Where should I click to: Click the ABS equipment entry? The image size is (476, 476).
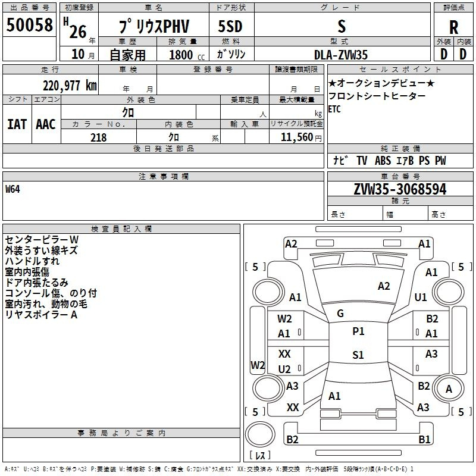tap(383, 161)
